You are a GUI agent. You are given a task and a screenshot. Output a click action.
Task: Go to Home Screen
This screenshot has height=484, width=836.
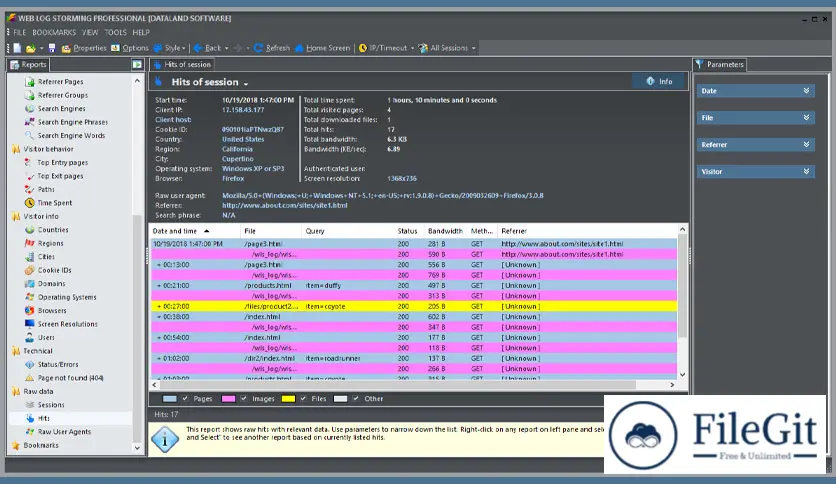coord(323,48)
